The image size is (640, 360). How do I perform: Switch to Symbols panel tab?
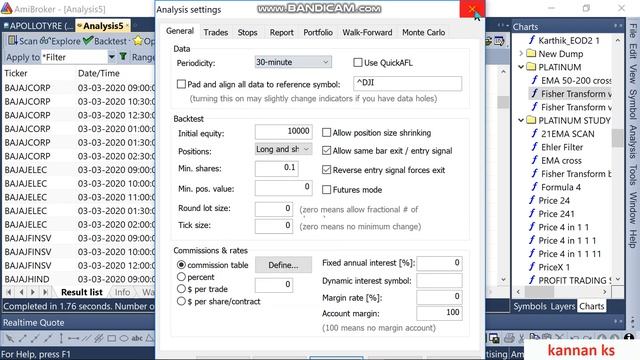[530, 306]
